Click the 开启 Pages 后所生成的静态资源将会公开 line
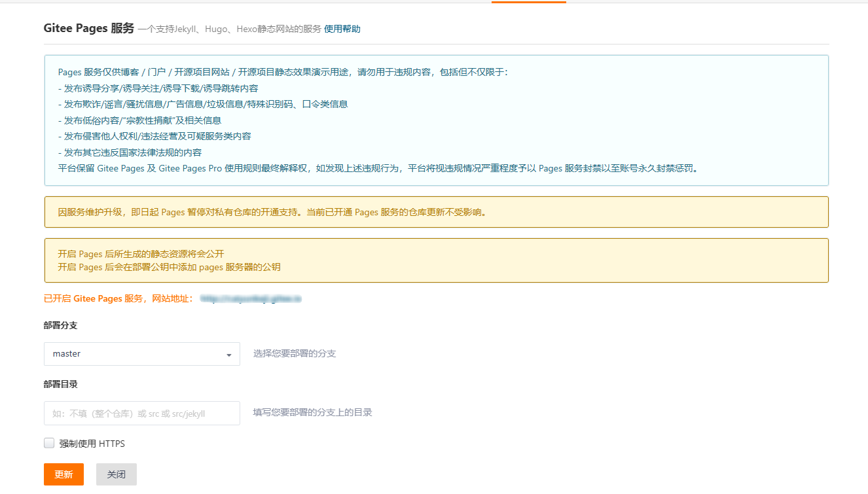Screen dimensions: 868x494 [x=141, y=254]
